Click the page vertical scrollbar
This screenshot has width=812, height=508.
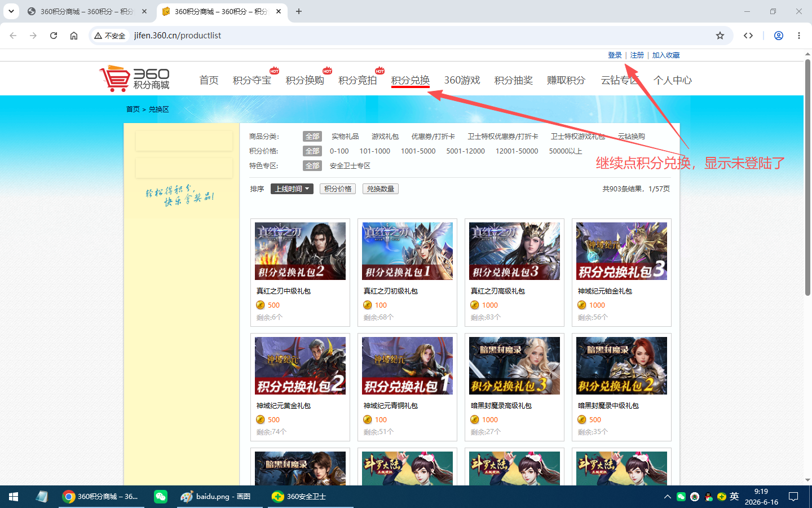tap(807, 178)
